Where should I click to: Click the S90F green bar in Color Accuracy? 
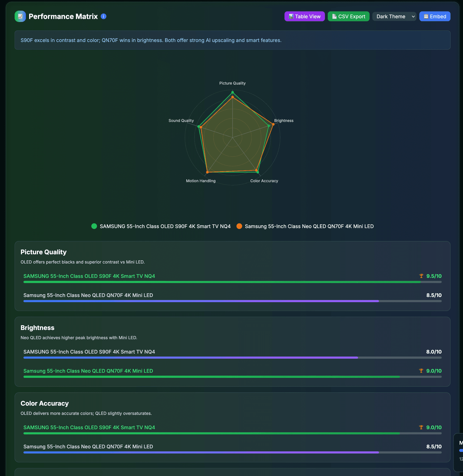point(212,433)
